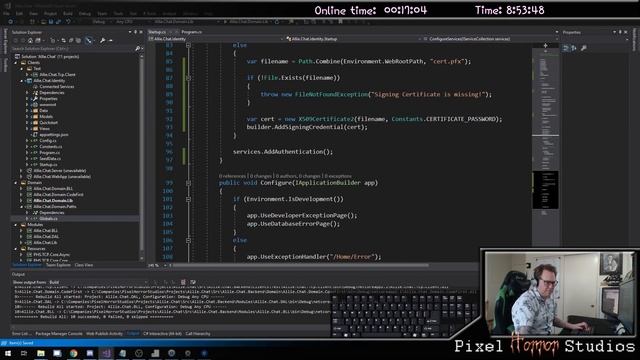Toggle Word Wrap in the Output toolbar

[193, 282]
